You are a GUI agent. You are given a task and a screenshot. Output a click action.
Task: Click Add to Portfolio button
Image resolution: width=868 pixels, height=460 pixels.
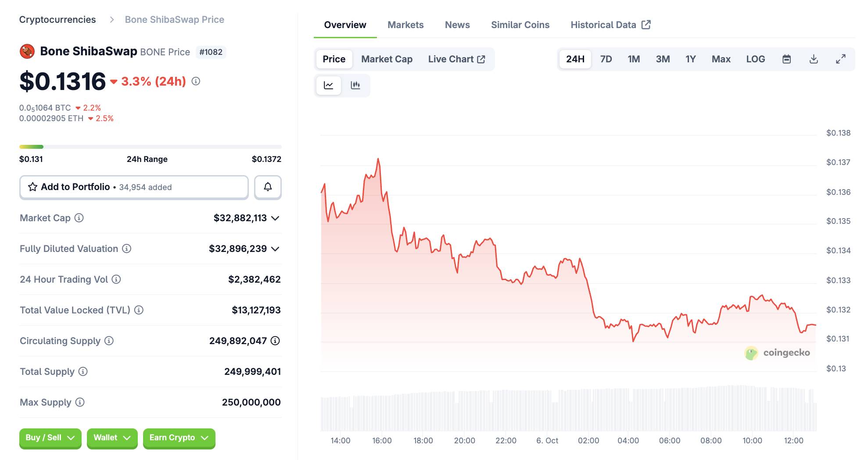(x=134, y=187)
